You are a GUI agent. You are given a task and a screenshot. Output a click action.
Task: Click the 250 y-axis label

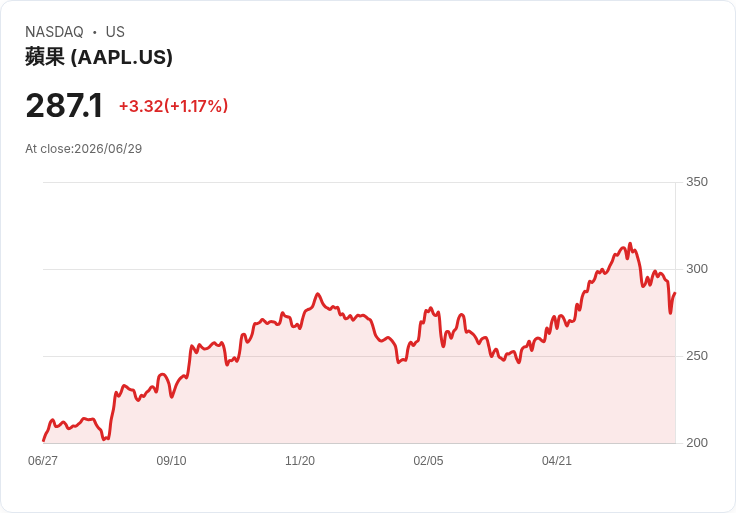click(x=697, y=356)
